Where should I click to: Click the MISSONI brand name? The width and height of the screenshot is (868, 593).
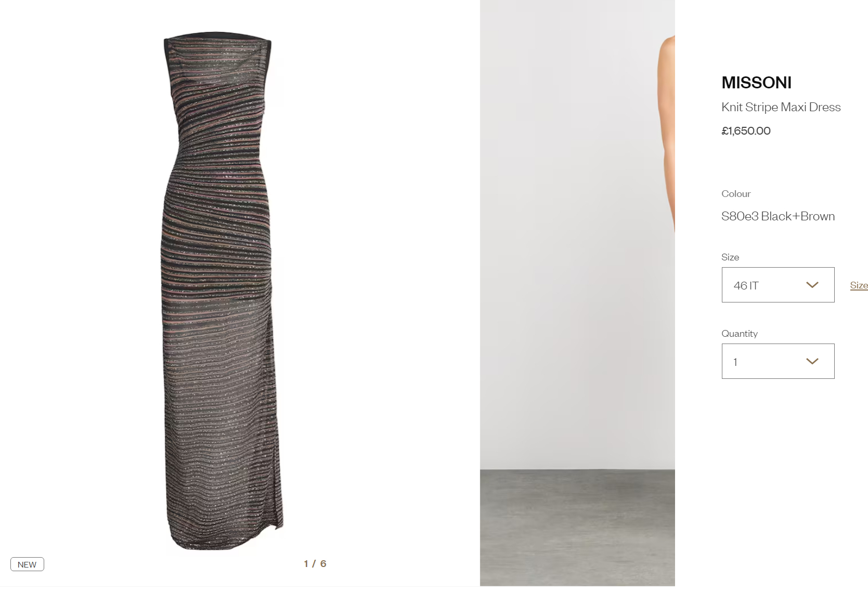757,83
